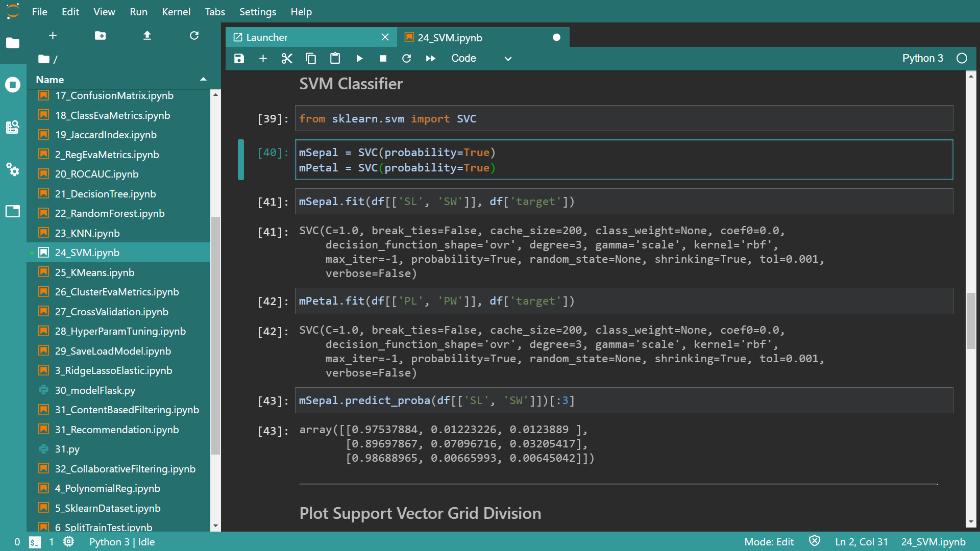
Task: Interrupt the kernel with the stop icon
Action: click(x=383, y=58)
